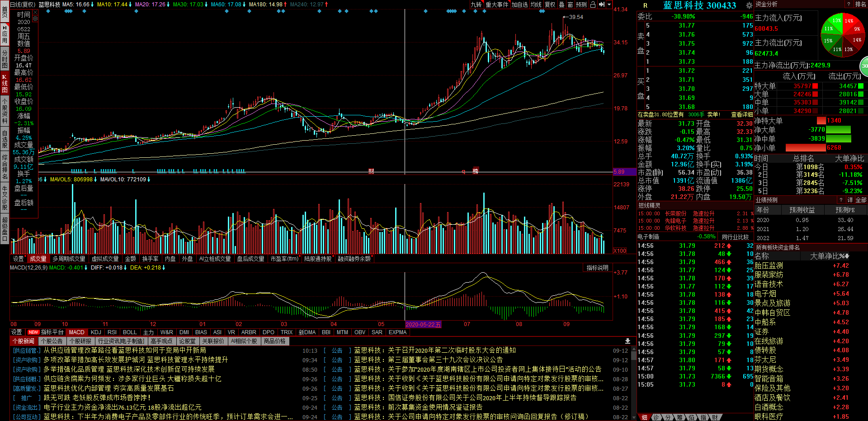Click 指标说明 button
Screen dimensions: 868x421
point(597,268)
